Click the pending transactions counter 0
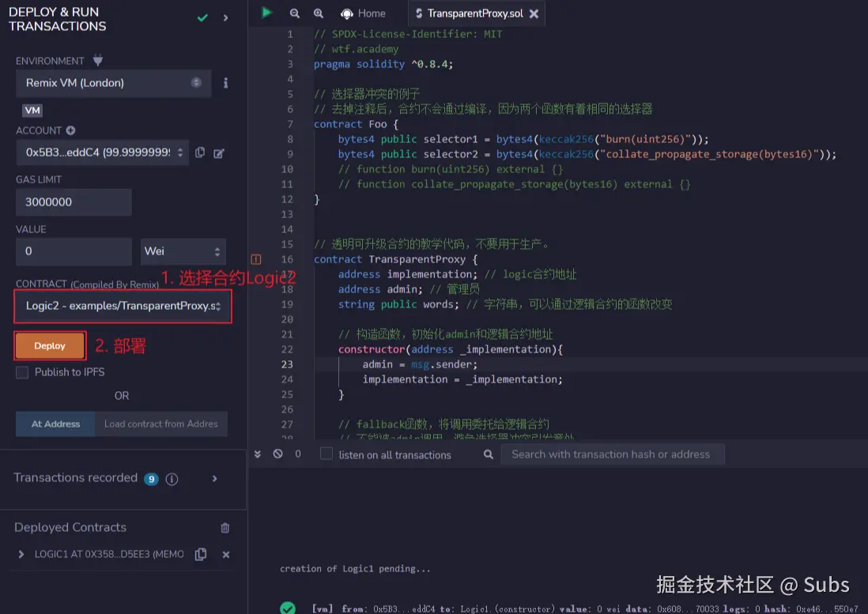Image resolution: width=868 pixels, height=614 pixels. (298, 454)
